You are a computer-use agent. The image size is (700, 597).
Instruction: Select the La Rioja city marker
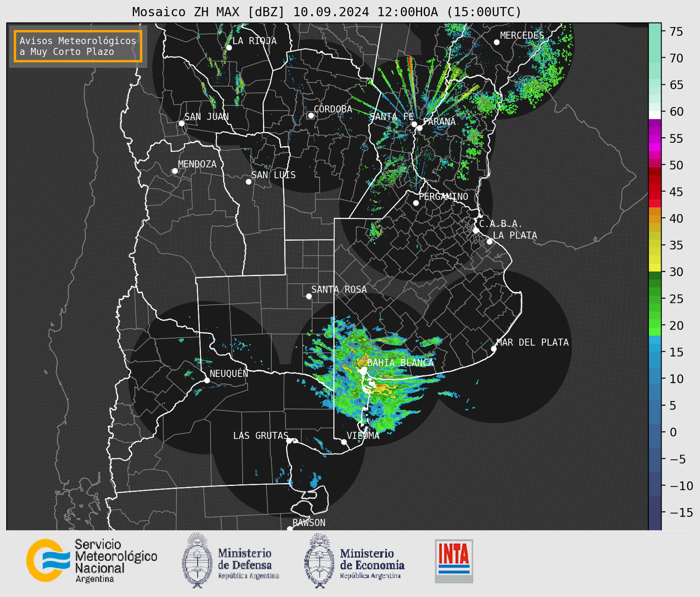(229, 48)
